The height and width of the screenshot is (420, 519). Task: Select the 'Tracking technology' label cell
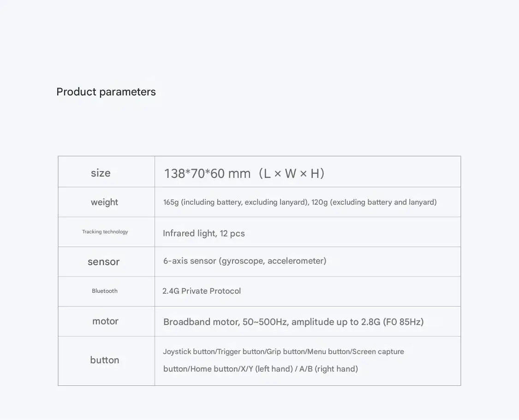point(105,232)
